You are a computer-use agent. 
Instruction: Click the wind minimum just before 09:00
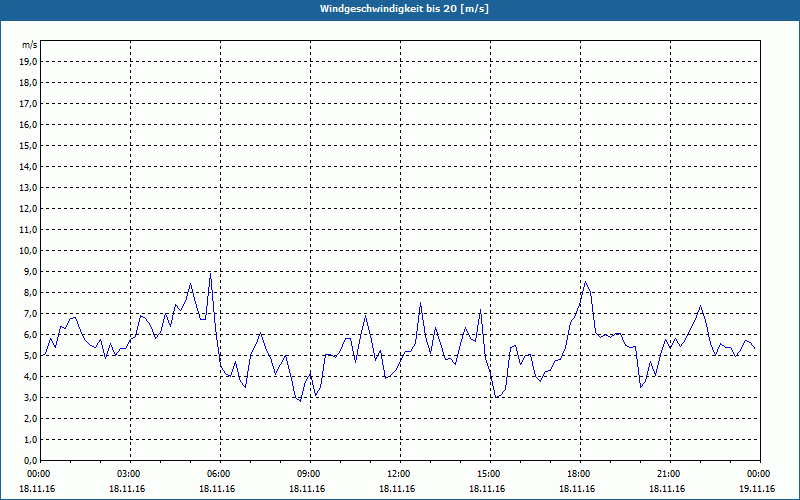click(x=300, y=401)
